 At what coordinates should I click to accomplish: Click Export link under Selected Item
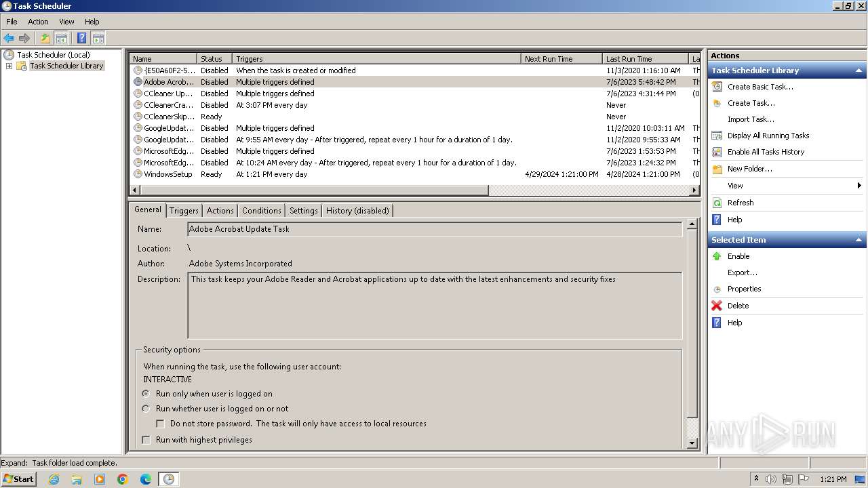[743, 272]
